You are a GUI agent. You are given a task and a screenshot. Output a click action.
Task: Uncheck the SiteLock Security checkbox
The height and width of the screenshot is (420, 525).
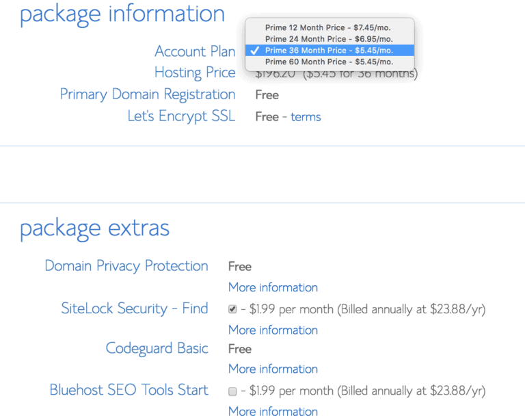(x=232, y=309)
